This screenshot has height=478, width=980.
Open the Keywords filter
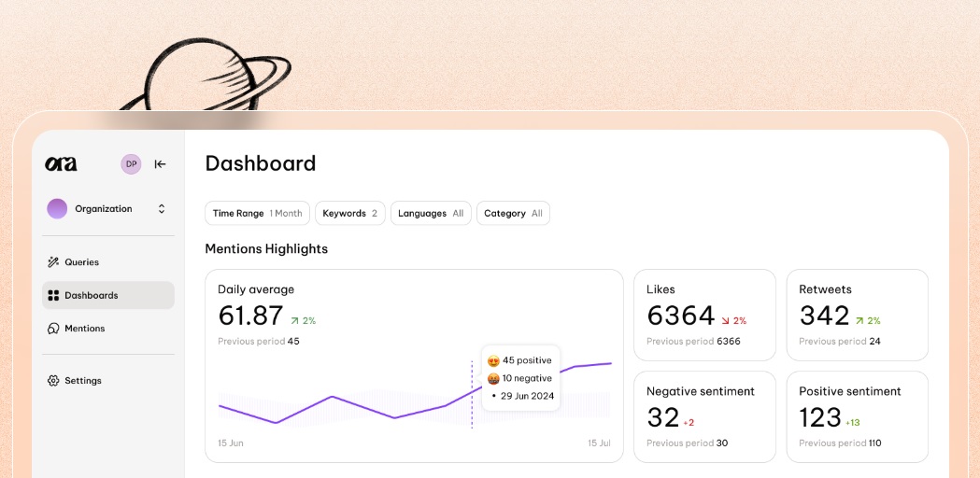pos(350,213)
